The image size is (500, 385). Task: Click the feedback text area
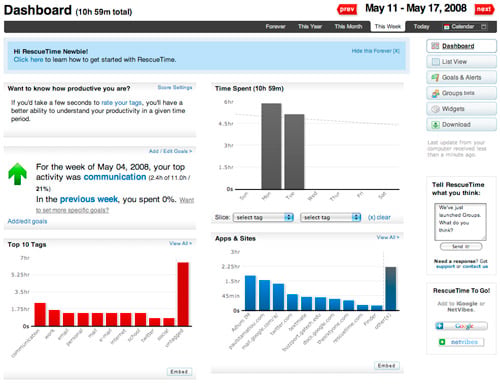pyautogui.click(x=460, y=222)
